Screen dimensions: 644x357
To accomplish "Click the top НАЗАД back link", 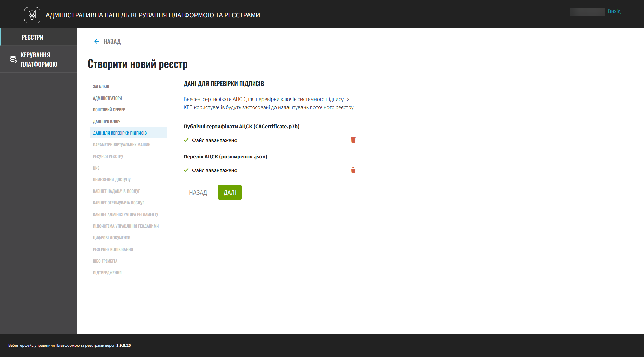I will (107, 41).
